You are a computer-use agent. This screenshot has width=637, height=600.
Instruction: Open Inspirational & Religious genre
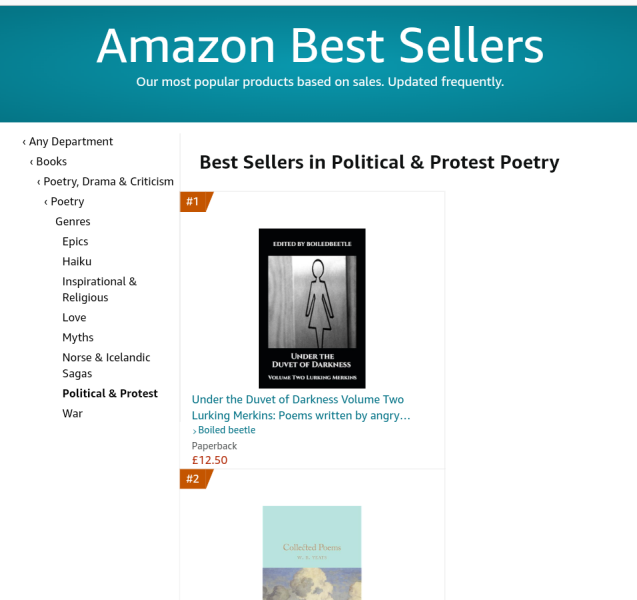click(x=99, y=289)
